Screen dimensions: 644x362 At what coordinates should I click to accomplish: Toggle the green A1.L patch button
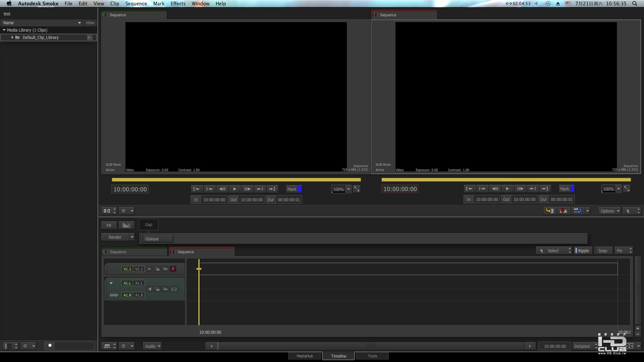pos(127,283)
